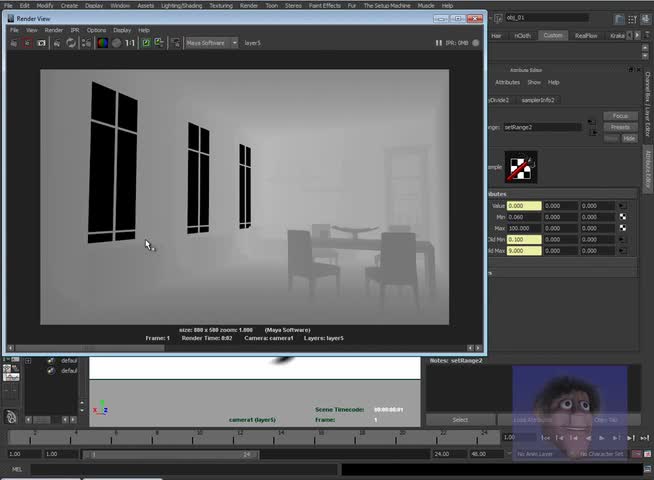Open the Maya Software renderer dropdown
The width and height of the screenshot is (654, 480).
point(211,43)
